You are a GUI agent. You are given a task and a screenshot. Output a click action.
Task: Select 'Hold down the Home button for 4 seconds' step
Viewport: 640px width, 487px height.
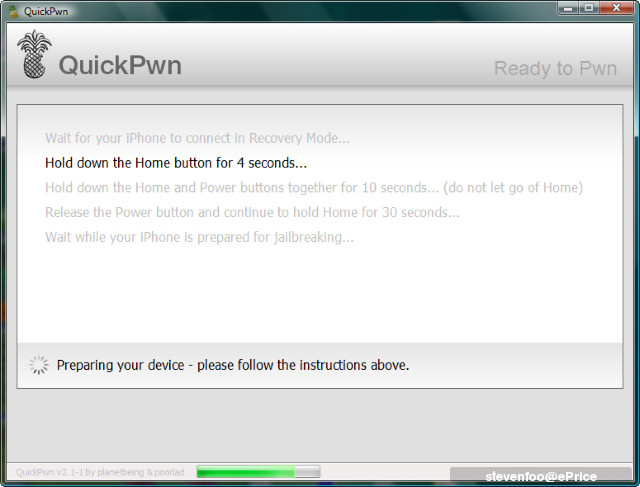[x=176, y=163]
